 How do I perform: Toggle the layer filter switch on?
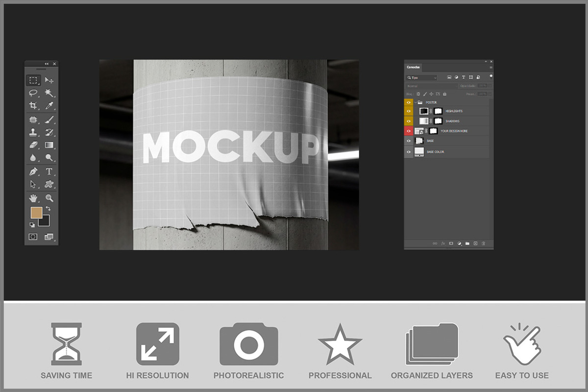[490, 76]
